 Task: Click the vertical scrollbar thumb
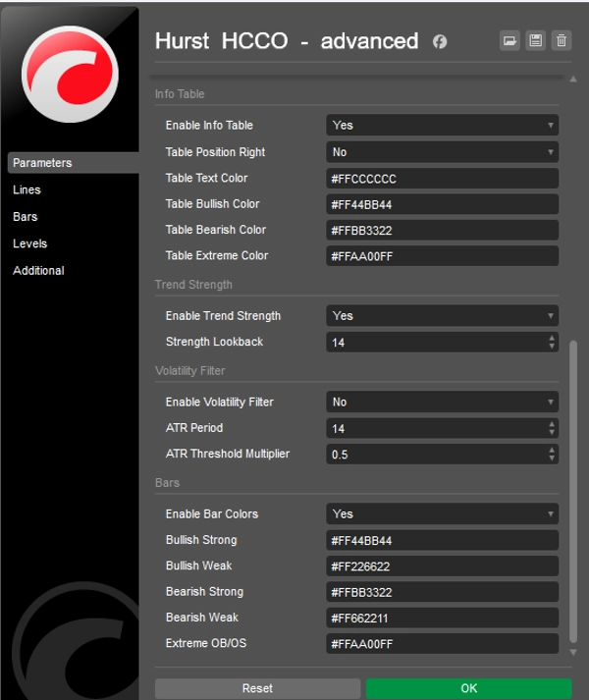573,492
